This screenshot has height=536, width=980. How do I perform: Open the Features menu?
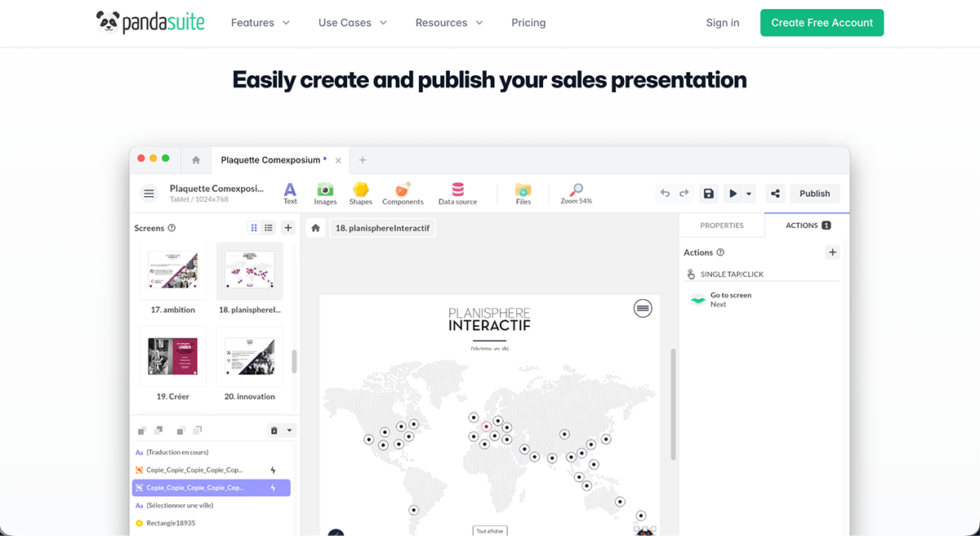(x=261, y=23)
